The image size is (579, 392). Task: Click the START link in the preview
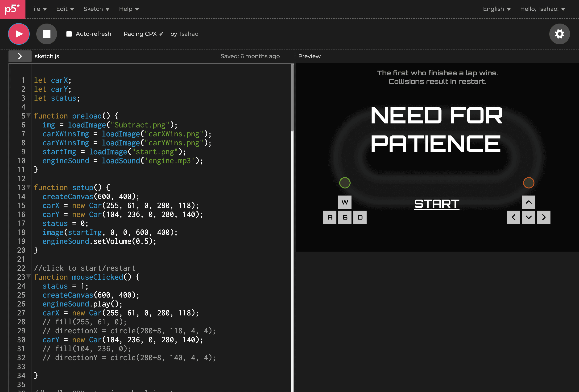click(x=437, y=204)
